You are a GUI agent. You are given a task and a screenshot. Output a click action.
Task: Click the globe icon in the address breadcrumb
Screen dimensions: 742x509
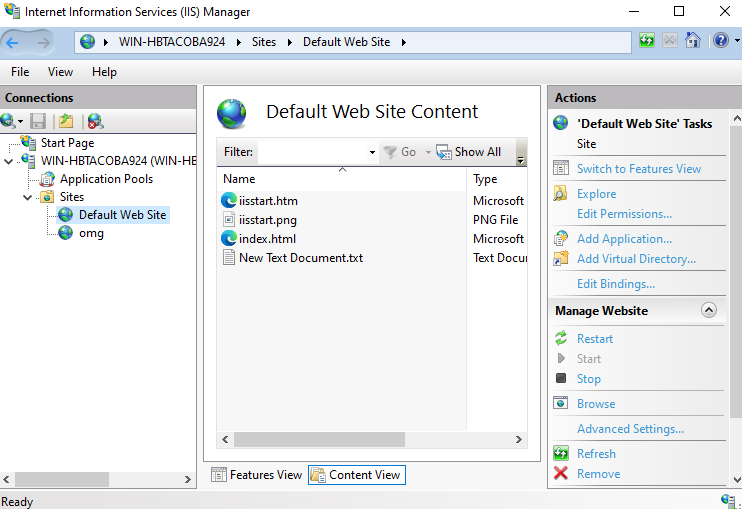point(87,42)
